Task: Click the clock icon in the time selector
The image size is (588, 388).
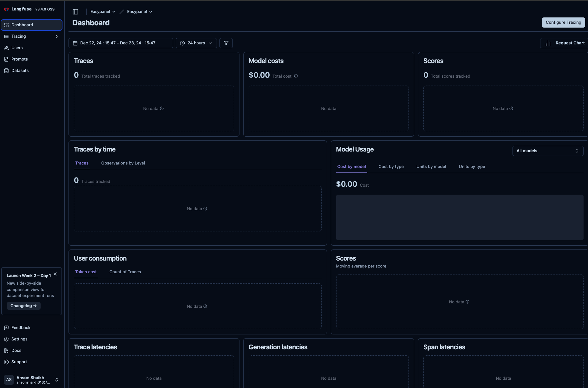Action: [182, 43]
